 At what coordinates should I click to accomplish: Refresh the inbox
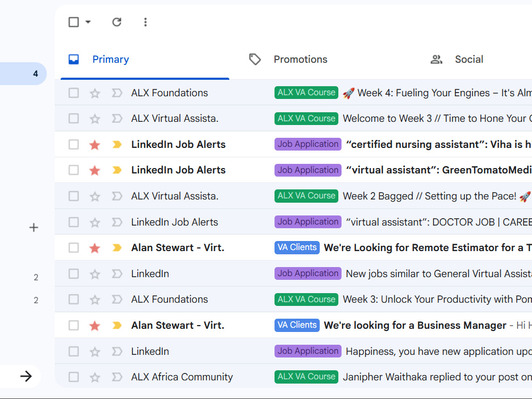pyautogui.click(x=117, y=22)
